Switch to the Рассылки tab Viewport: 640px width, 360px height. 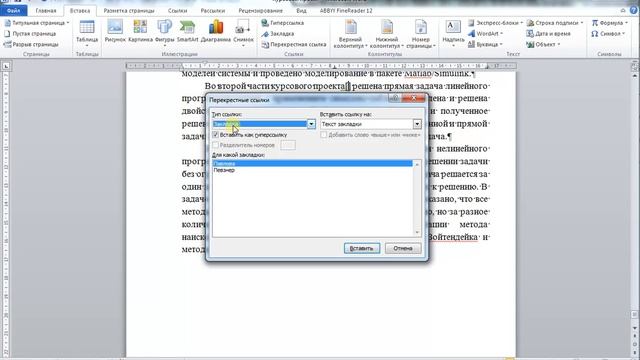point(213,11)
